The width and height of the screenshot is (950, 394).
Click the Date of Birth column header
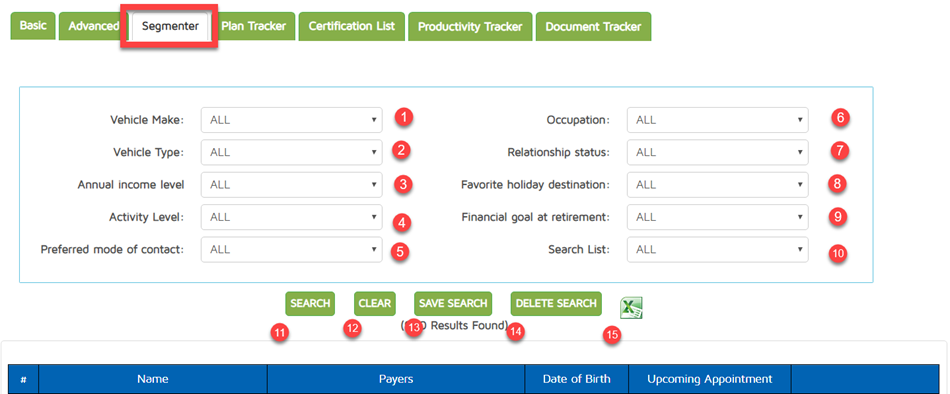click(x=576, y=379)
